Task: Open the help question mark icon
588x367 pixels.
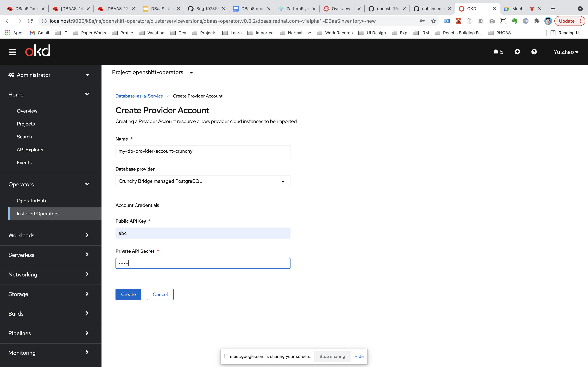Action: click(x=534, y=52)
